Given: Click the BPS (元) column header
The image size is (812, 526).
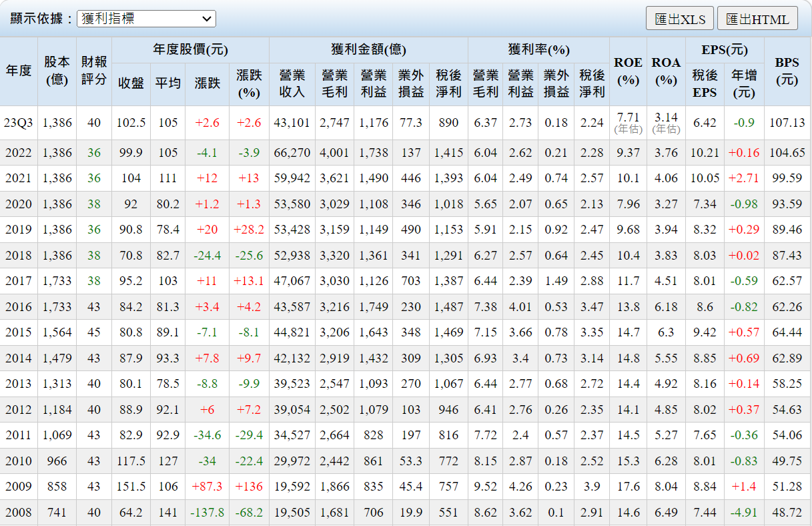Looking at the screenshot, I should click(787, 71).
